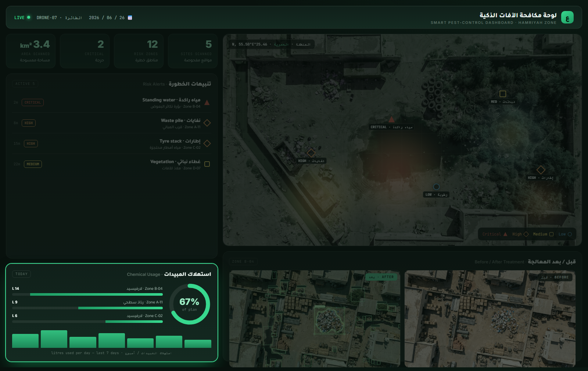Click the HIGH badge on Tyre stack alert
This screenshot has width=588, height=371.
tap(31, 144)
